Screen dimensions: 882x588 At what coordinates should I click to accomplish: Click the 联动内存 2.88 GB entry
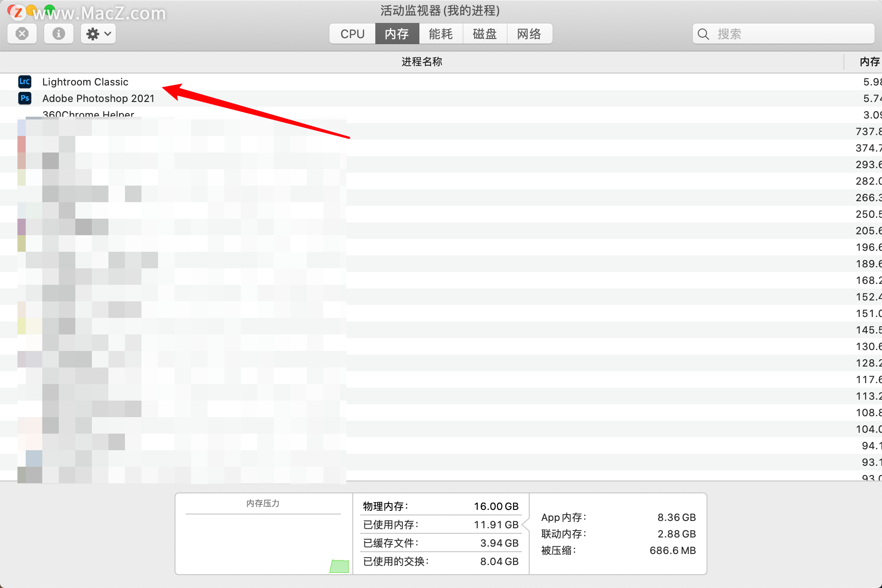click(x=618, y=534)
